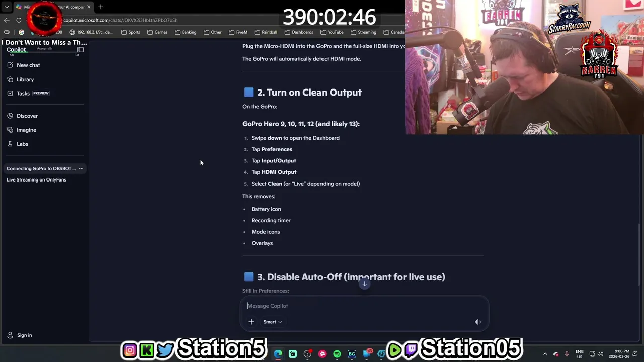This screenshot has height=362, width=644.
Task: Open the BG app in taskbar
Action: pyautogui.click(x=352, y=354)
